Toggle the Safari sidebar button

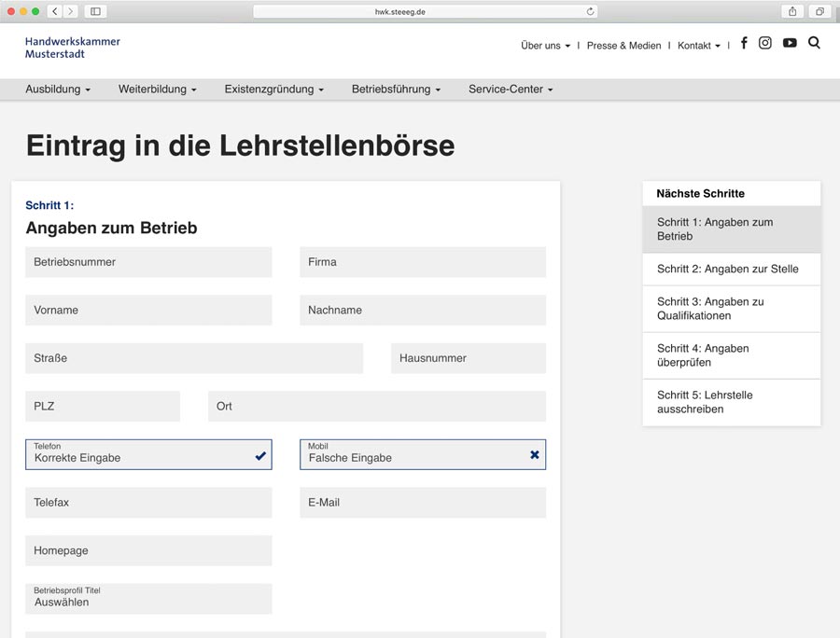pyautogui.click(x=95, y=11)
